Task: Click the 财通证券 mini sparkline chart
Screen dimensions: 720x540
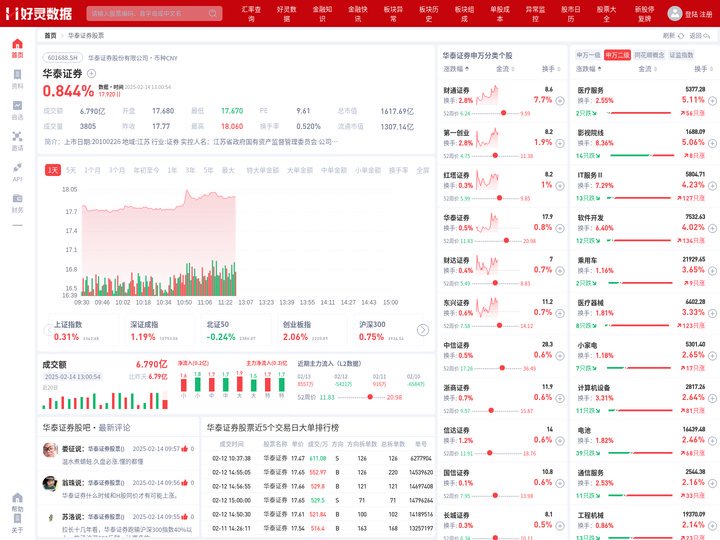Action: 487,95
